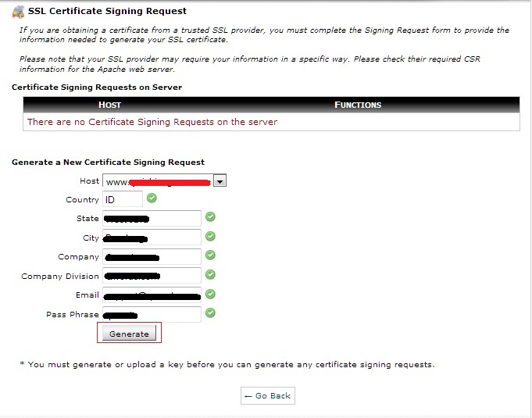Image resolution: width=532 pixels, height=418 pixels.
Task: Click the Functions column header
Action: click(x=357, y=105)
